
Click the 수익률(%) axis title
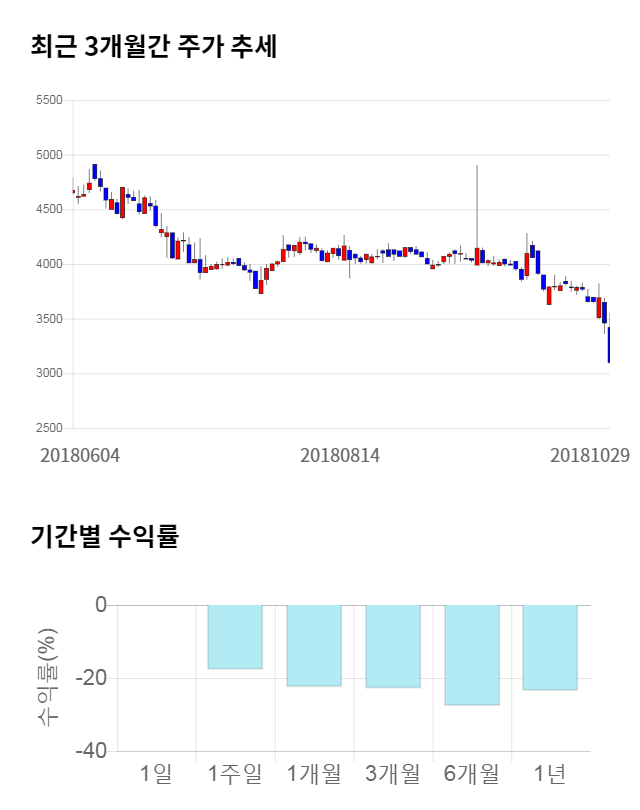47,677
